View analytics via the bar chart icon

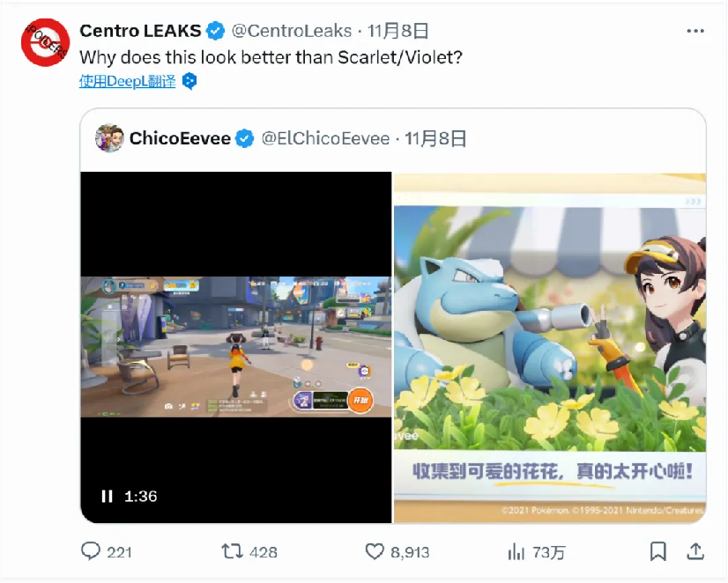pos(516,552)
